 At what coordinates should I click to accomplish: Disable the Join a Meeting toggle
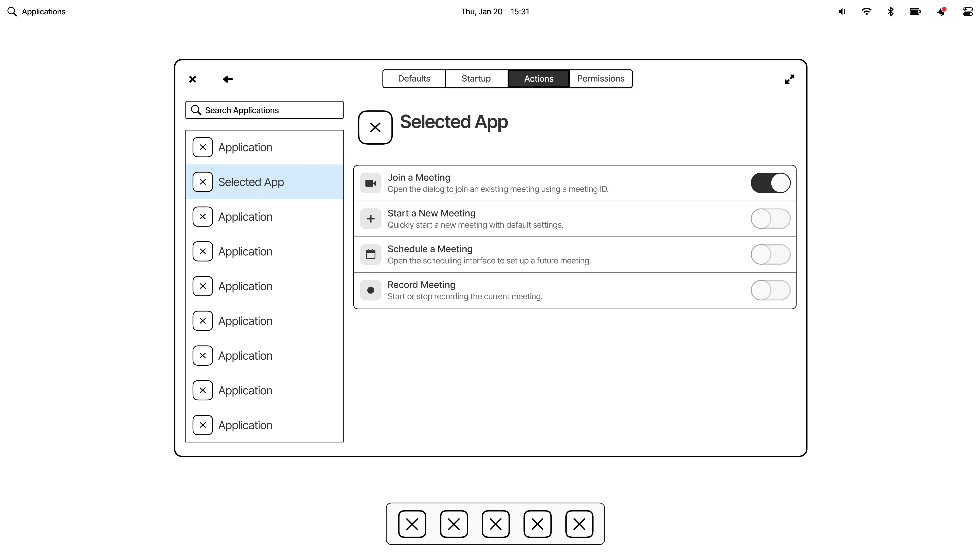(770, 183)
